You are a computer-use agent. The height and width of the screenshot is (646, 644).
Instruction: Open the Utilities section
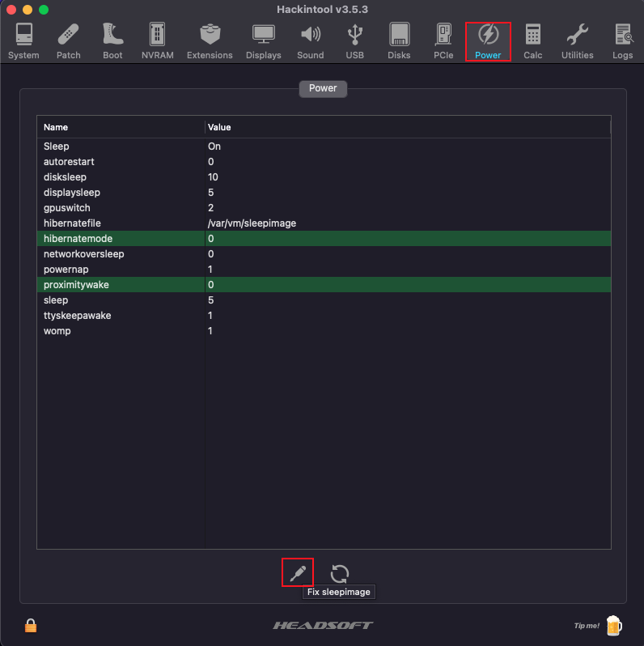point(577,40)
